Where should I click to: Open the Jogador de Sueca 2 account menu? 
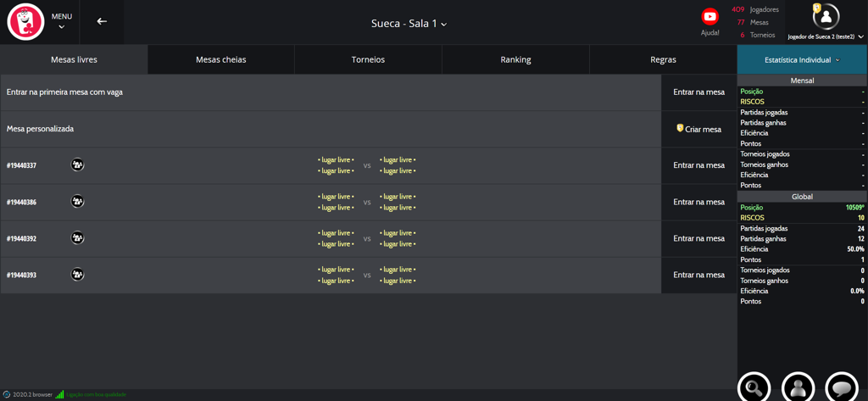[x=826, y=36]
